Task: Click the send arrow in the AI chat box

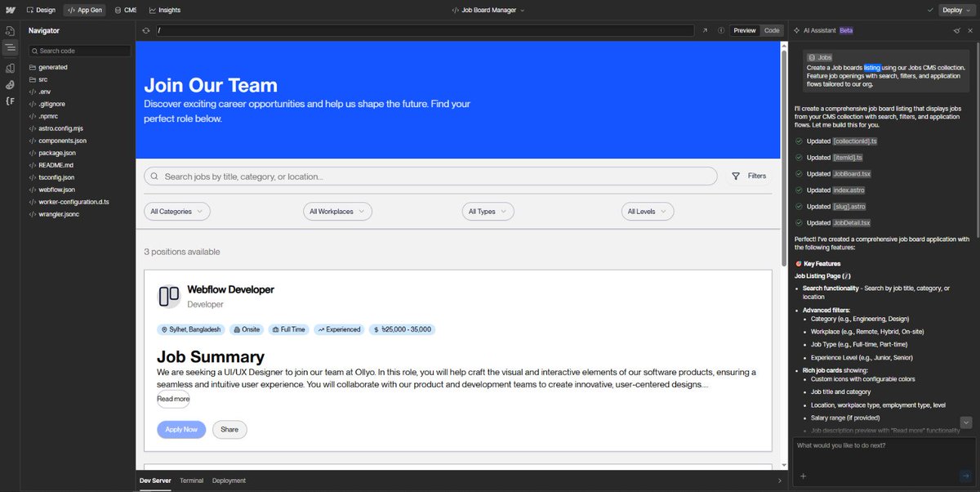Action: coord(964,475)
